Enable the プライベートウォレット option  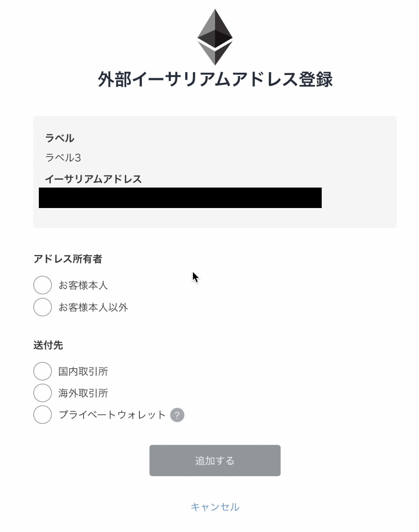click(x=42, y=414)
